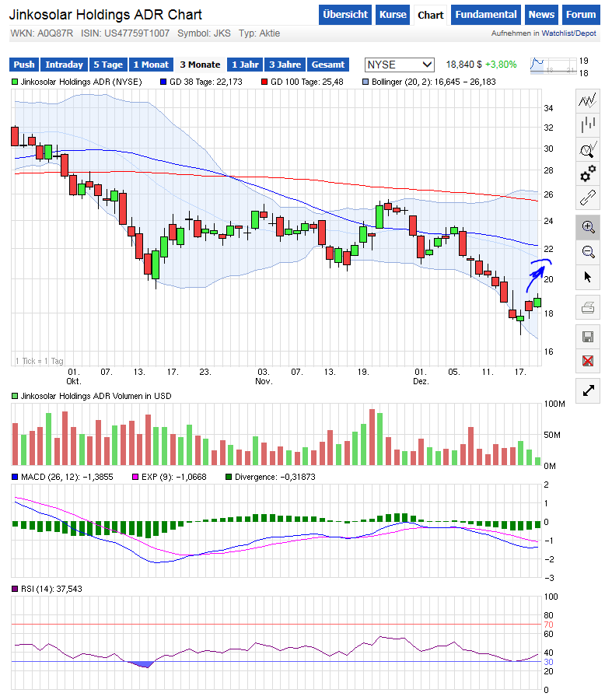
Task: Click magenta EXP (9) legend swatch
Action: (x=135, y=478)
